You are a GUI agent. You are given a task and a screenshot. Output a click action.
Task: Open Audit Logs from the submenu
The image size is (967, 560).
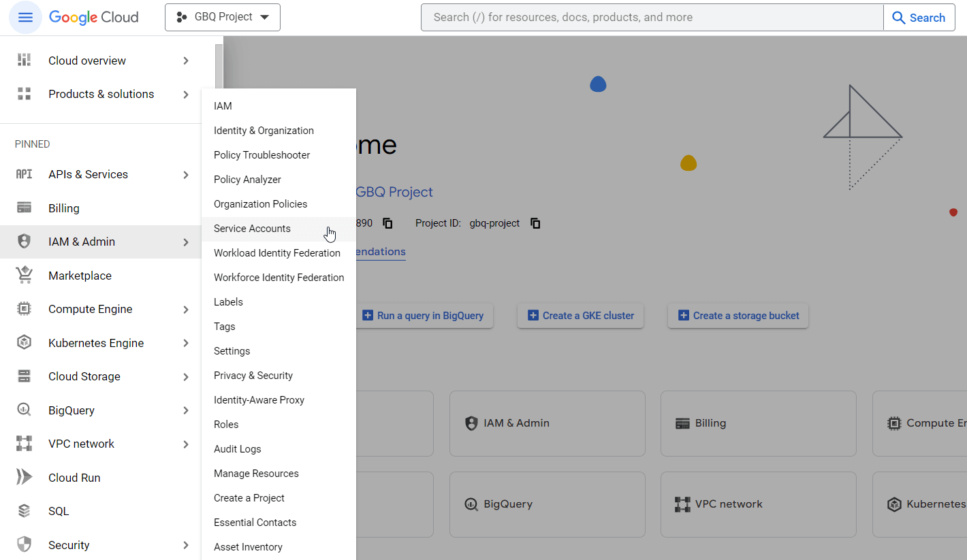(238, 449)
